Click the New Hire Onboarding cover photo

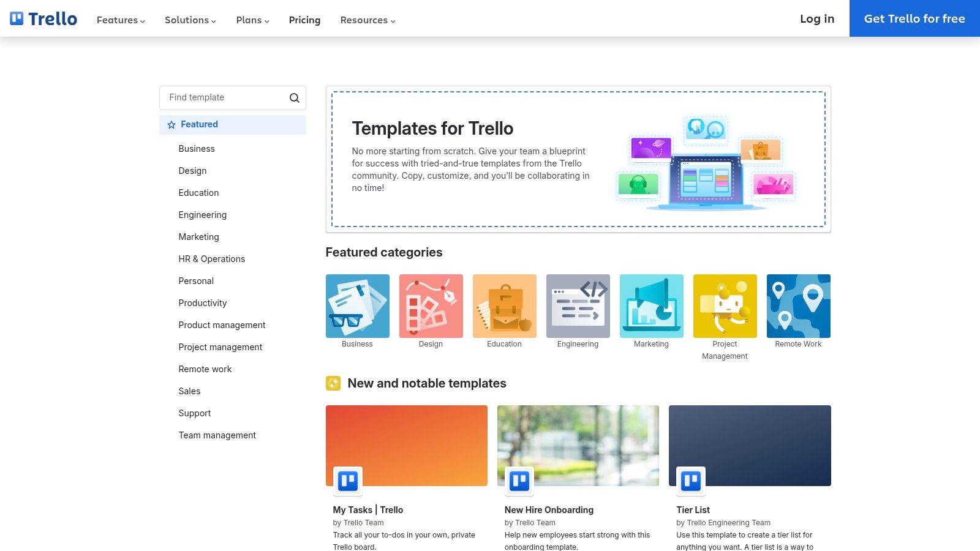coord(578,446)
